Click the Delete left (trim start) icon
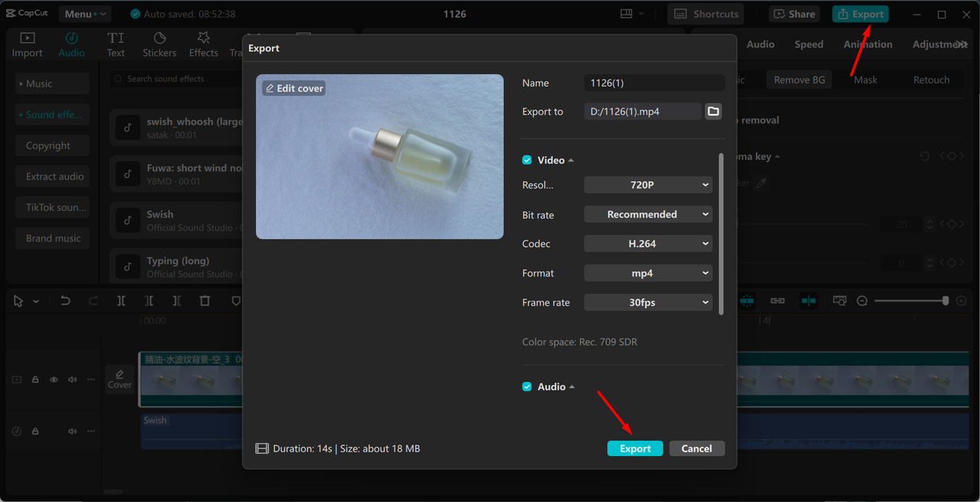The image size is (980, 502). (149, 301)
